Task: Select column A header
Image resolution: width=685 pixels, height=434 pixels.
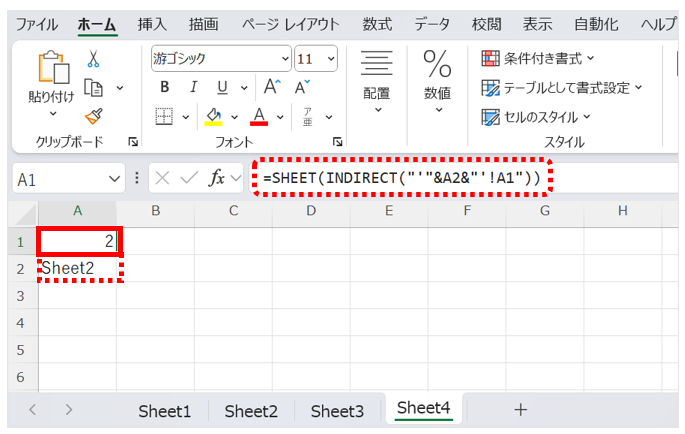Action: (78, 211)
